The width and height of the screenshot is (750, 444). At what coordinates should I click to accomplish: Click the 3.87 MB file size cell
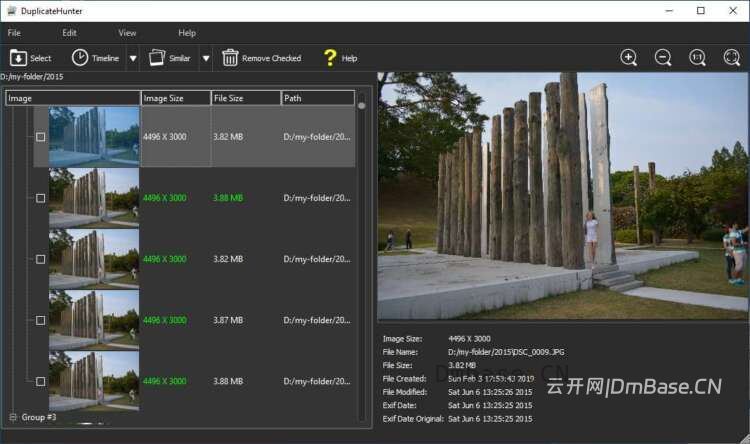(x=228, y=320)
